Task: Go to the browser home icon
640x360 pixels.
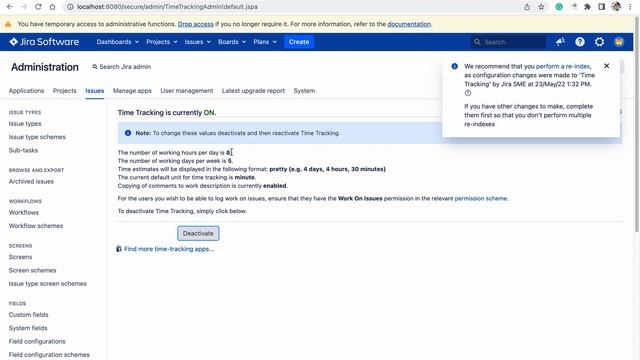Action: 52,7
